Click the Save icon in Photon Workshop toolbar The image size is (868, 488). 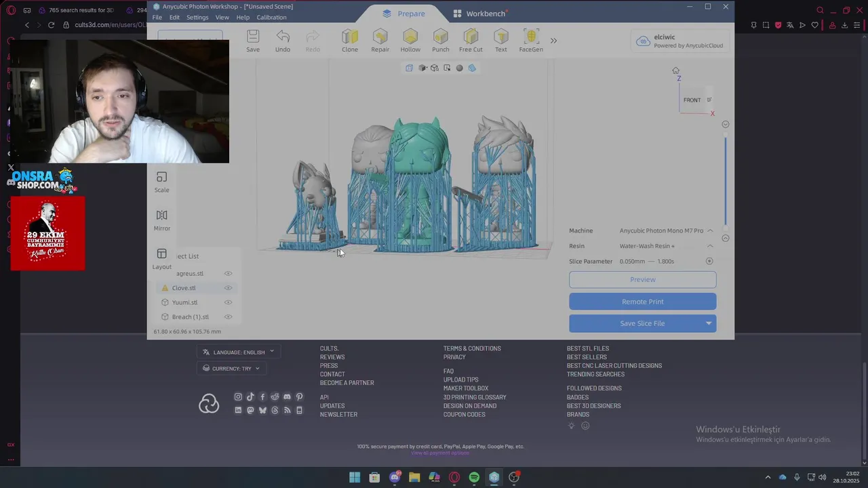click(253, 41)
